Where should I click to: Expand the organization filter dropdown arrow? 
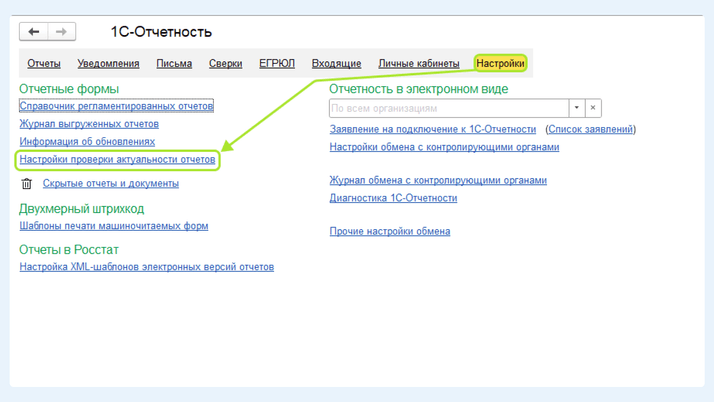pos(576,108)
